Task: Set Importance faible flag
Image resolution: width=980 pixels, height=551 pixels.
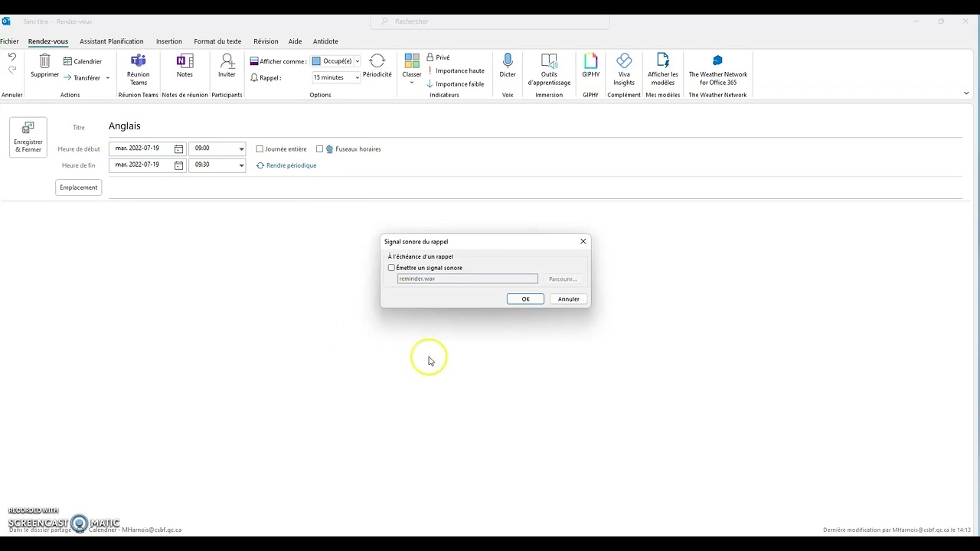Action: point(456,84)
